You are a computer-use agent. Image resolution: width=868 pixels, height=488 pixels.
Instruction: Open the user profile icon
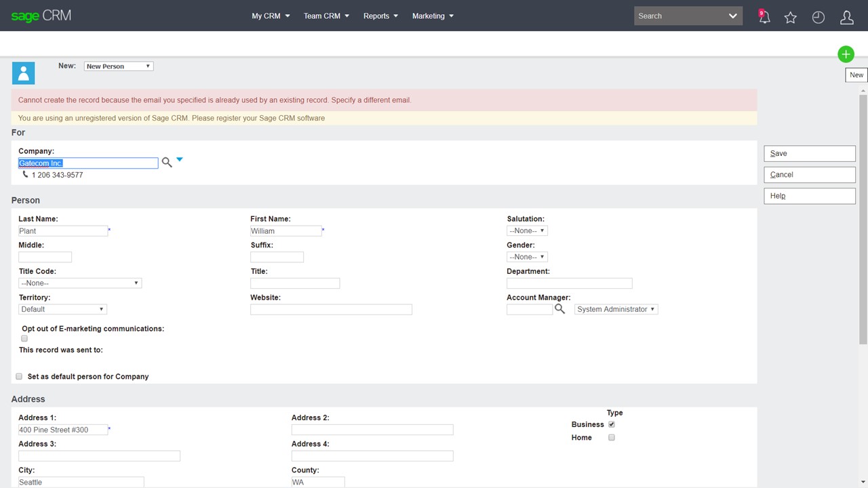coord(846,17)
